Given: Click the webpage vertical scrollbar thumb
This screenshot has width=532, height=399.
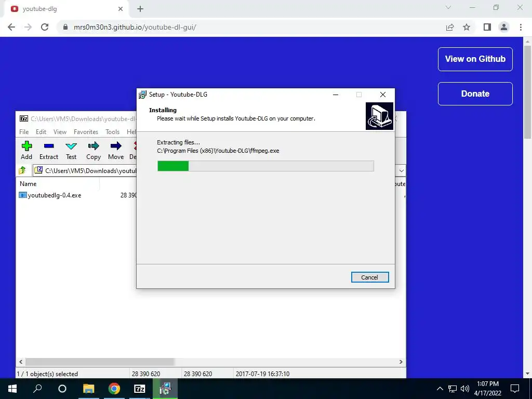Looking at the screenshot, I should tap(527, 92).
